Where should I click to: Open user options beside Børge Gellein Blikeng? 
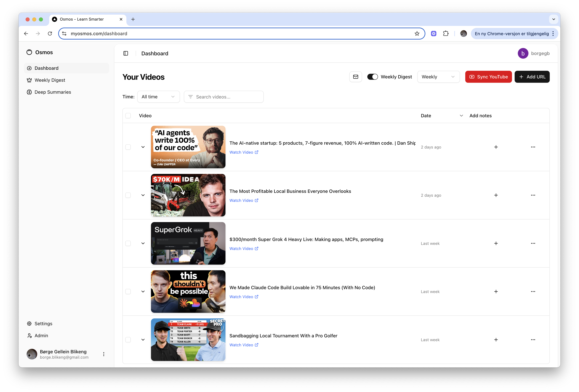click(104, 354)
